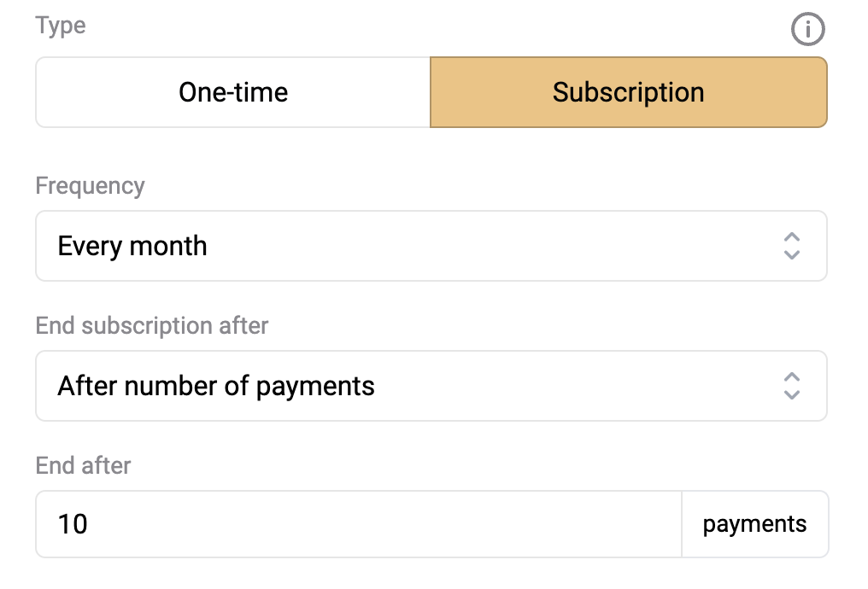This screenshot has height=589, width=868.
Task: Click the After number of payments text
Action: coord(216,386)
